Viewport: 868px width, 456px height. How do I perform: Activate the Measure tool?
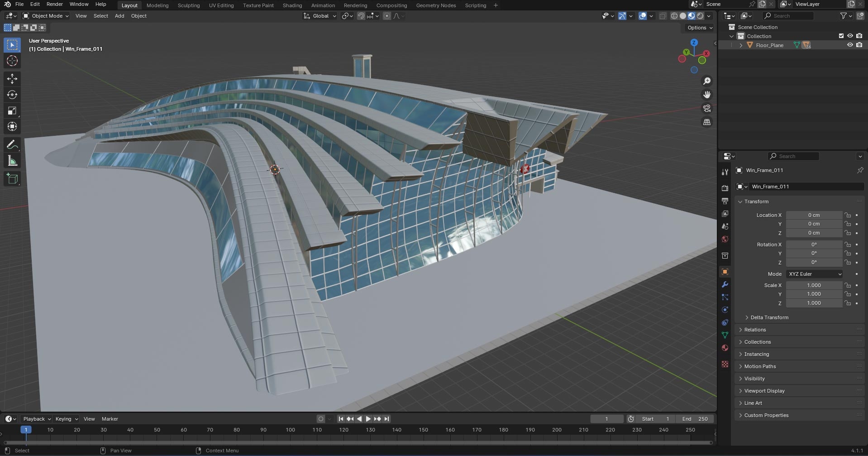12,161
